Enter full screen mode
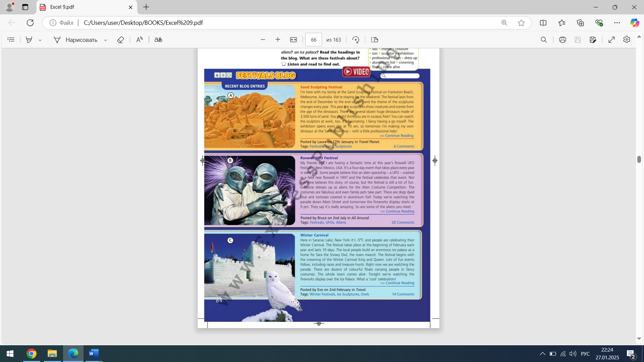This screenshot has height=362, width=644. point(611,40)
